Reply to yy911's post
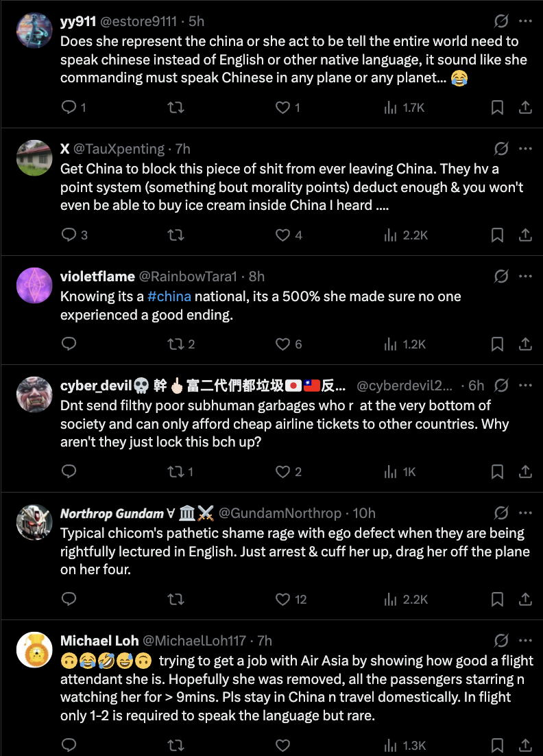Image resolution: width=543 pixels, height=756 pixels. [x=69, y=107]
